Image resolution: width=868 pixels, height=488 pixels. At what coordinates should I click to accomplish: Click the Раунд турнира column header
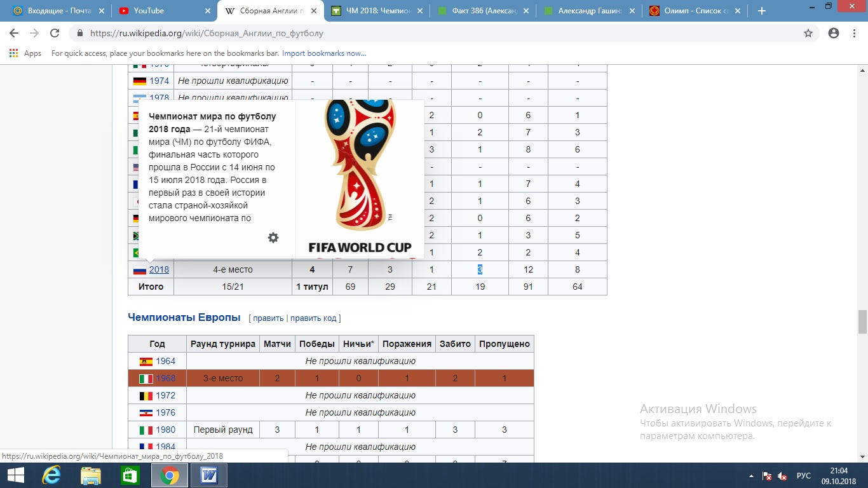pos(222,344)
